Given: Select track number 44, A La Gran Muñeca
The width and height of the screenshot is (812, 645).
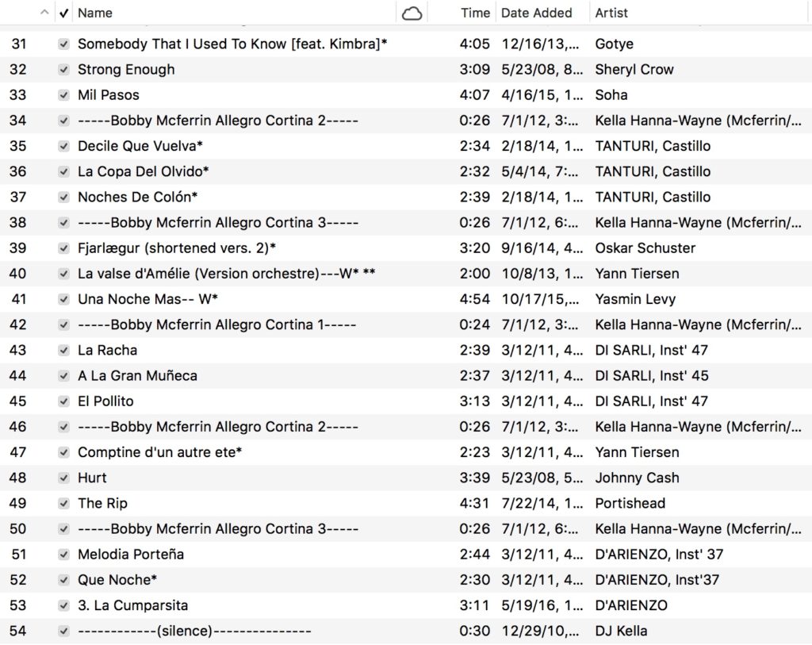Looking at the screenshot, I should pyautogui.click(x=137, y=375).
